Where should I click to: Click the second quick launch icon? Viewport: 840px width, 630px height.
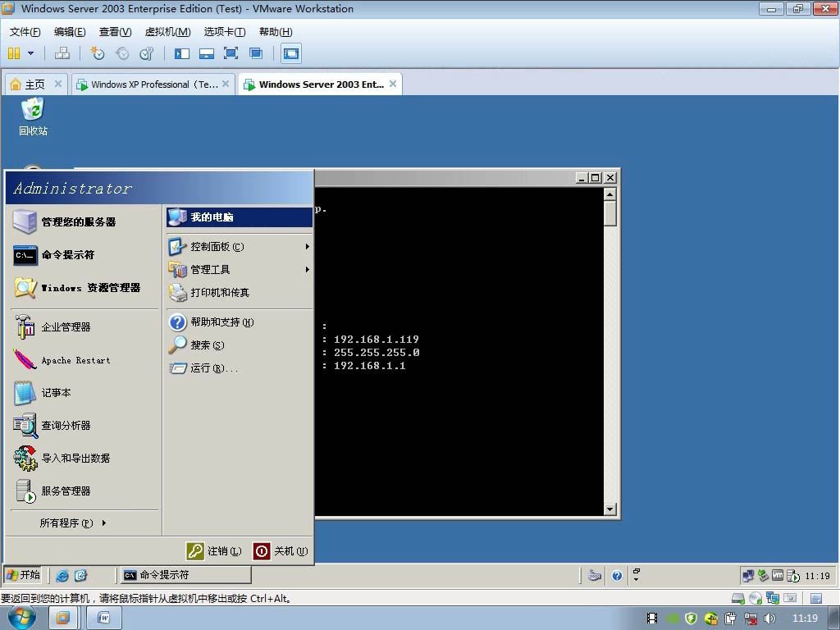tap(80, 575)
